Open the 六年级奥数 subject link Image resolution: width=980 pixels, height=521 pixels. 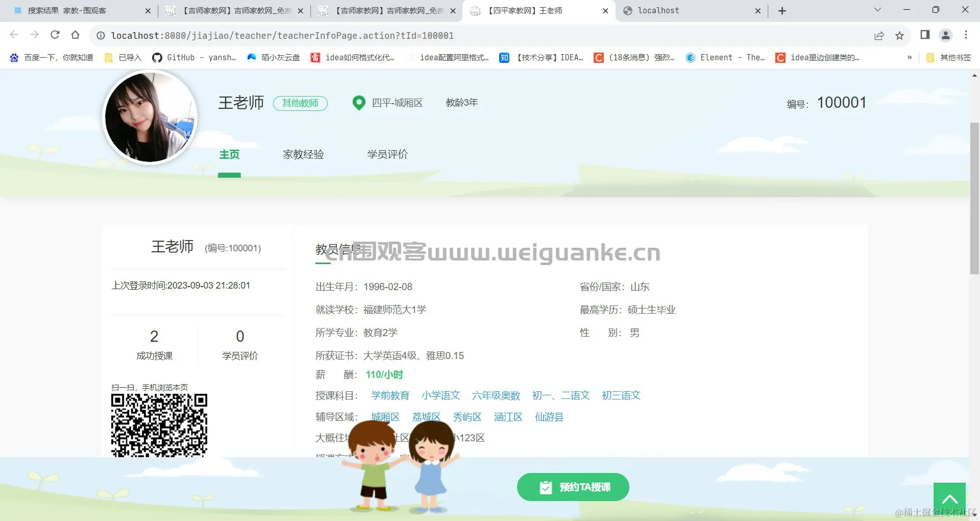coord(496,395)
